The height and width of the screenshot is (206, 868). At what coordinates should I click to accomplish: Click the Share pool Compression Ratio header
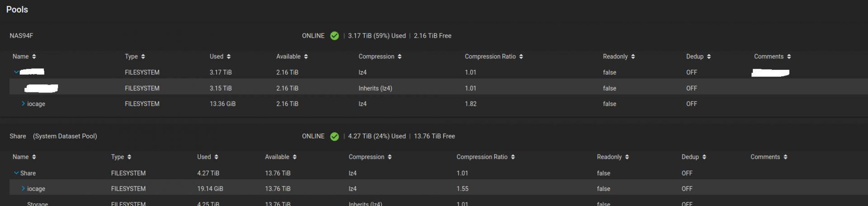[x=482, y=157]
